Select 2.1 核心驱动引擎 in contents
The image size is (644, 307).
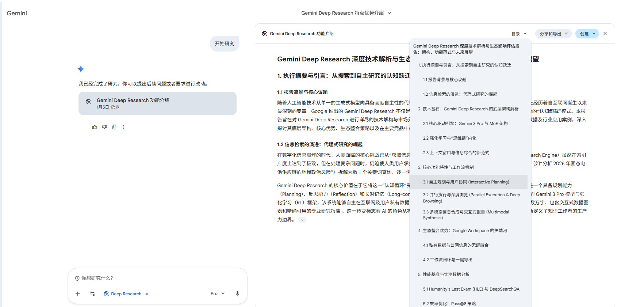(x=468, y=124)
